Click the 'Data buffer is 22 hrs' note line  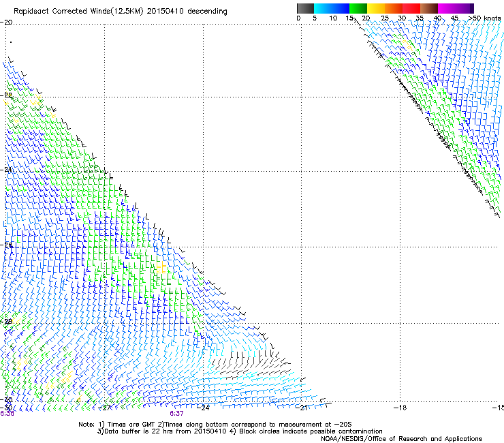coord(240,431)
